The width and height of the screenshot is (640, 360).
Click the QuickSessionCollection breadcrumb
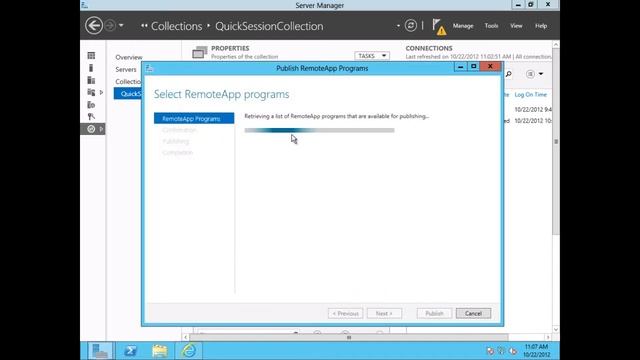pos(269,26)
